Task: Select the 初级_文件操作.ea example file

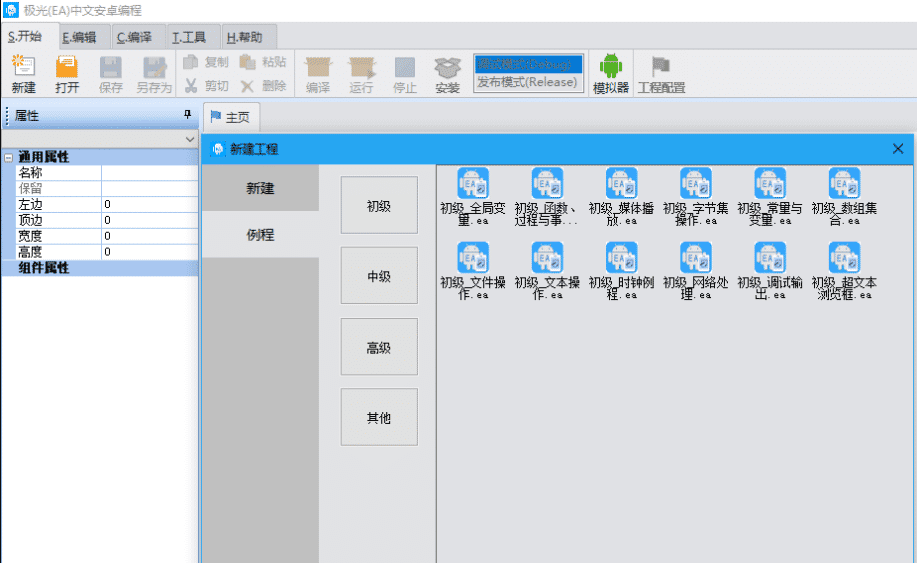Action: click(473, 271)
